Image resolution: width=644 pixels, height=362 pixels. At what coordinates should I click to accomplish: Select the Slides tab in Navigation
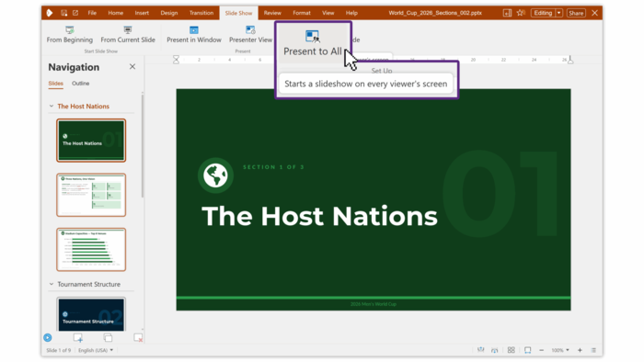[55, 84]
